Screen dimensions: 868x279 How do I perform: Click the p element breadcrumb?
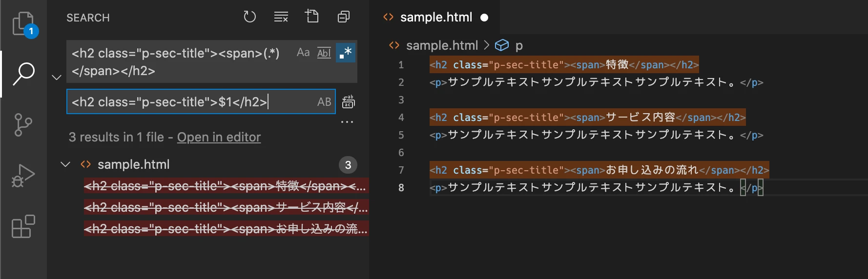(x=519, y=45)
